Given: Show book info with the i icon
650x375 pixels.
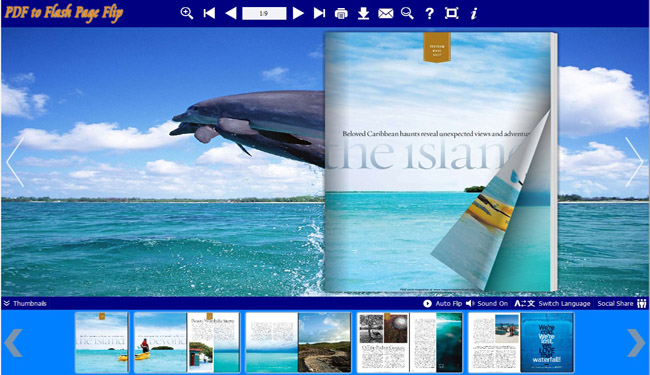Looking at the screenshot, I should coord(474,13).
